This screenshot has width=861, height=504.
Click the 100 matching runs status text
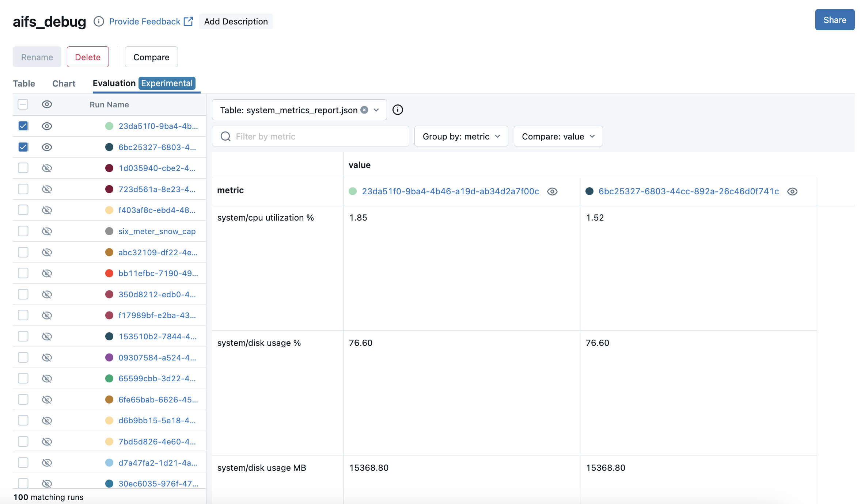coord(49,497)
